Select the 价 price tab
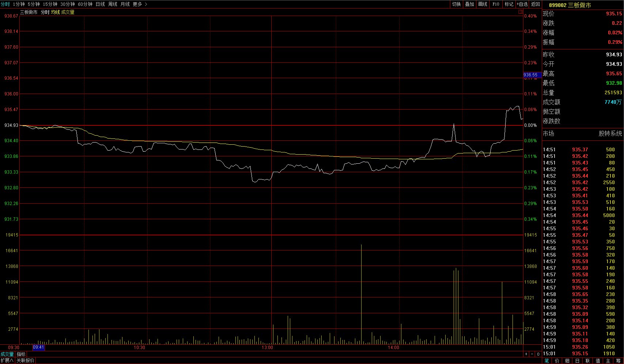This screenshot has width=624, height=364. 557,361
